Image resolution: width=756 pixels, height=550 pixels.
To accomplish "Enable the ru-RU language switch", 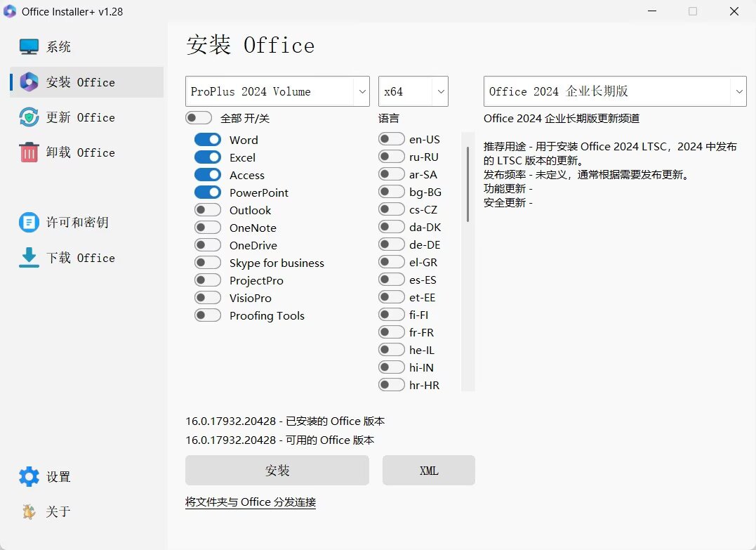I will tap(392, 157).
